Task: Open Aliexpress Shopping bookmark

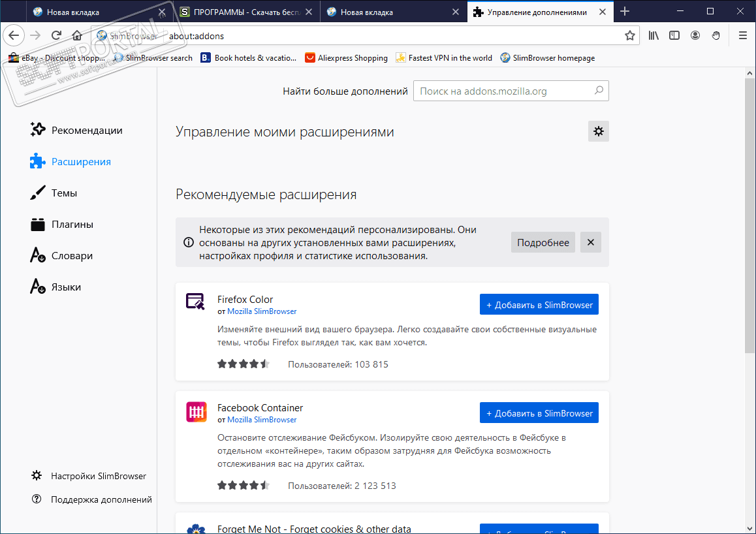Action: 346,58
